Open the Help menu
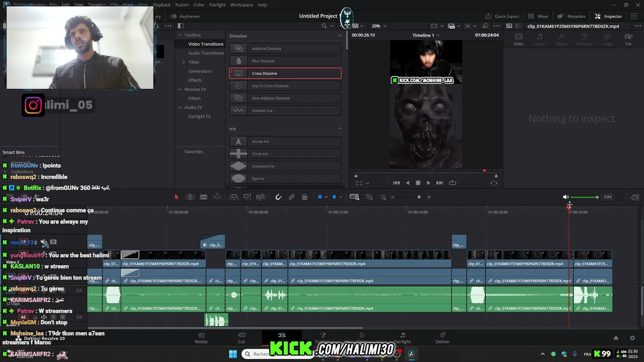Viewport: 644px width, 362px height. [x=262, y=5]
